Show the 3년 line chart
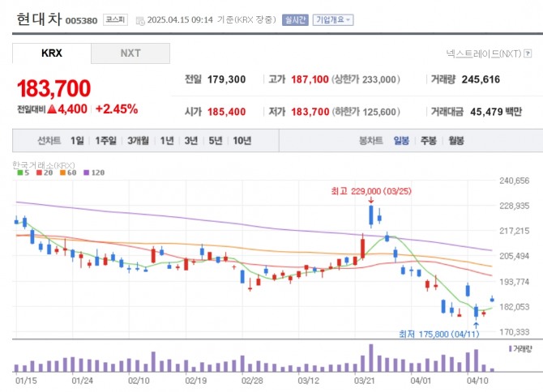The height and width of the screenshot is (392, 543). (x=190, y=140)
